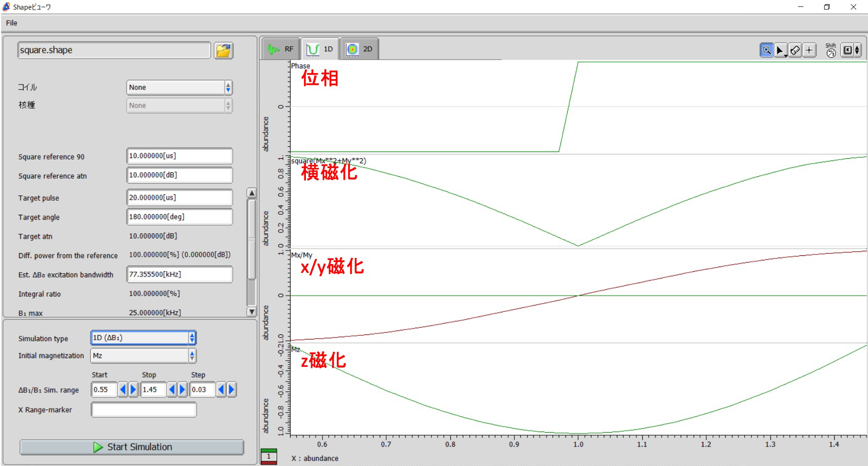
Task: Select the zoom magnifier tool
Action: (x=766, y=50)
